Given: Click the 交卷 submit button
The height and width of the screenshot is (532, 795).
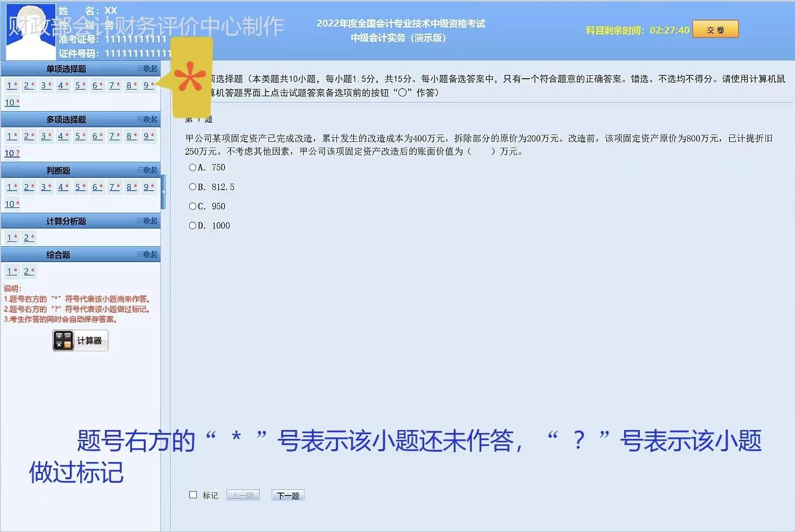Looking at the screenshot, I should [715, 29].
